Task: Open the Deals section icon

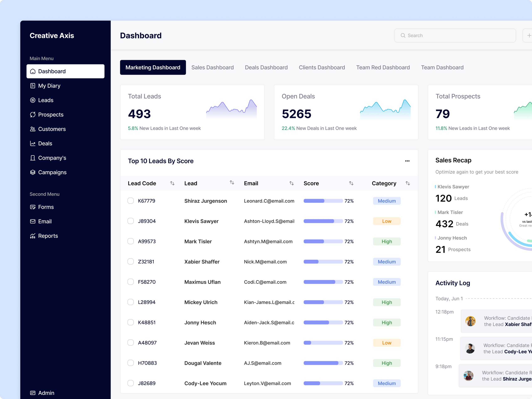Action: 33,143
